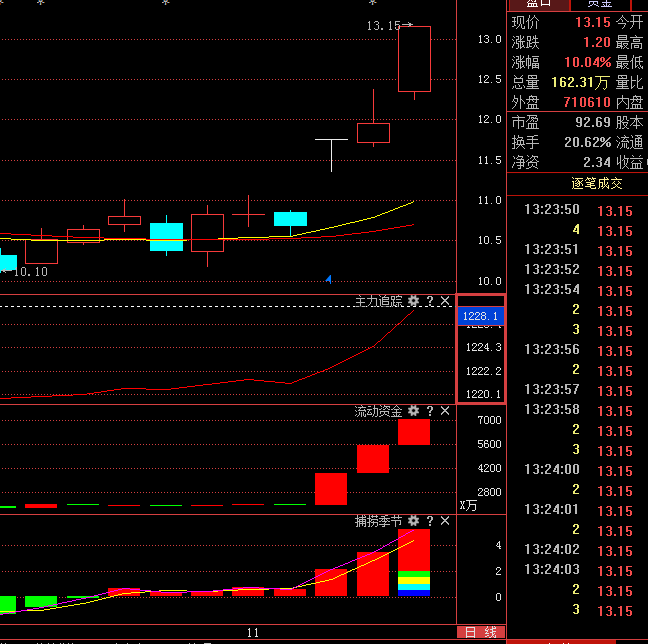Open settings gear for 主力追踪 indicator
Viewport: 648px width, 644px height.
coord(413,301)
